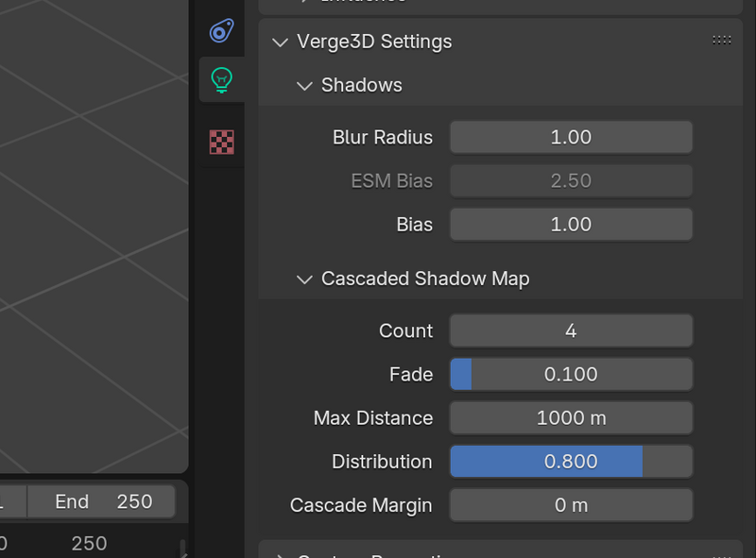
Task: Click the Max Distance 1000 m field
Action: tap(572, 418)
